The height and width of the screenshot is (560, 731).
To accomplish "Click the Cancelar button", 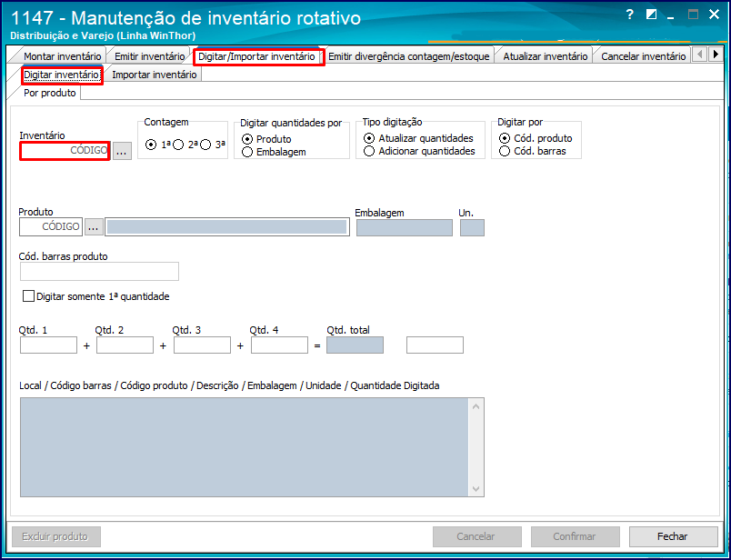I will pyautogui.click(x=477, y=536).
